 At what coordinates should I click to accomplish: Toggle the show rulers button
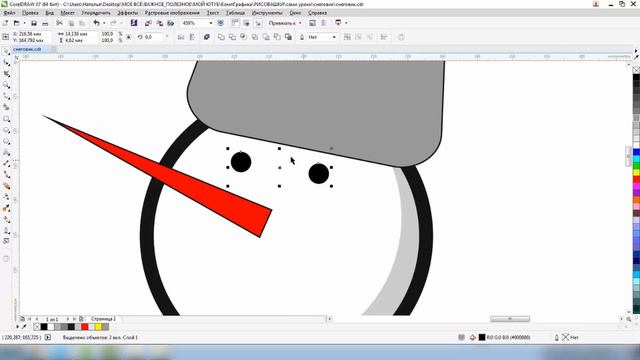[x=235, y=23]
